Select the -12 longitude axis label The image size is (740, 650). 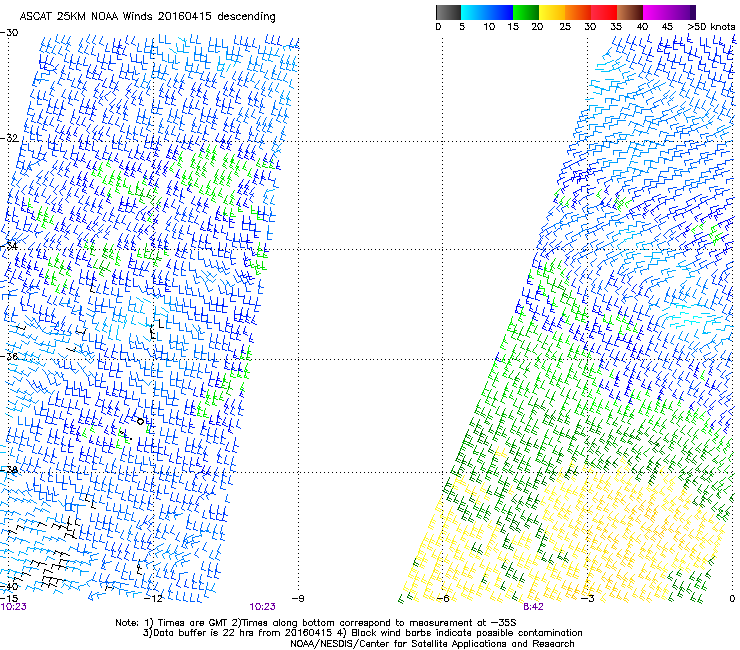tap(153, 599)
